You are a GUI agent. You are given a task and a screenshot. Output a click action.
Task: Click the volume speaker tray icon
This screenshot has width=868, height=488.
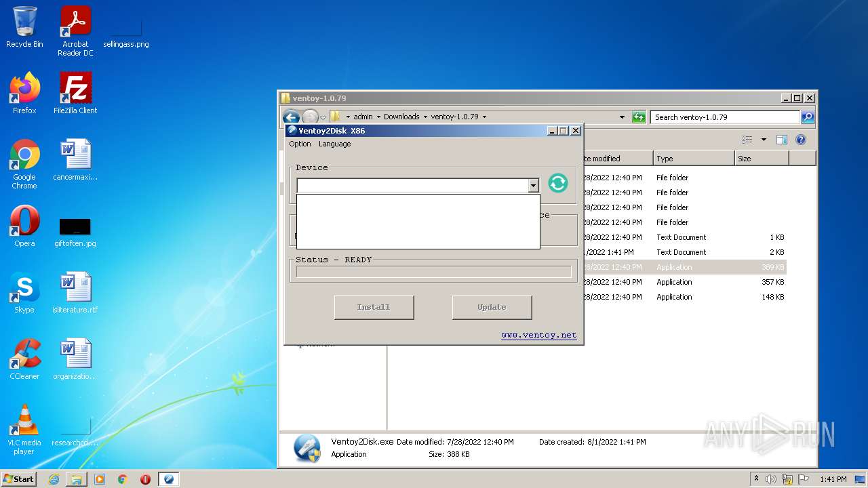click(771, 479)
